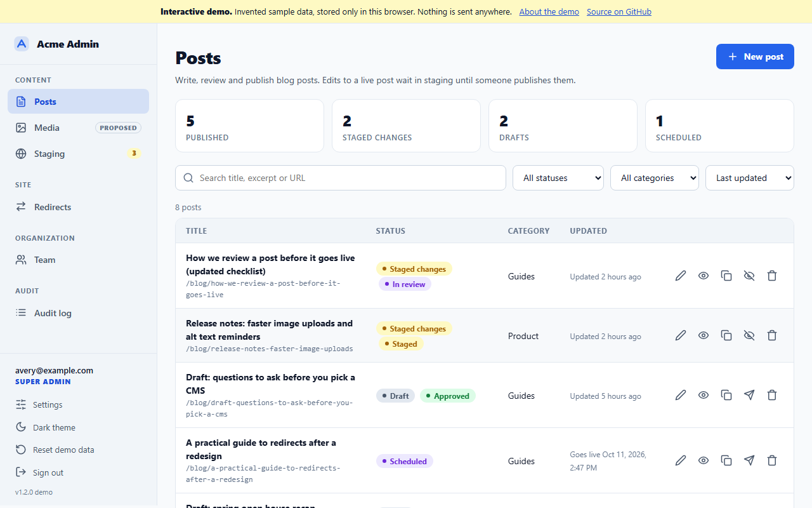Follow the 'Source on GitHub' link
The width and height of the screenshot is (812, 508).
click(x=619, y=11)
